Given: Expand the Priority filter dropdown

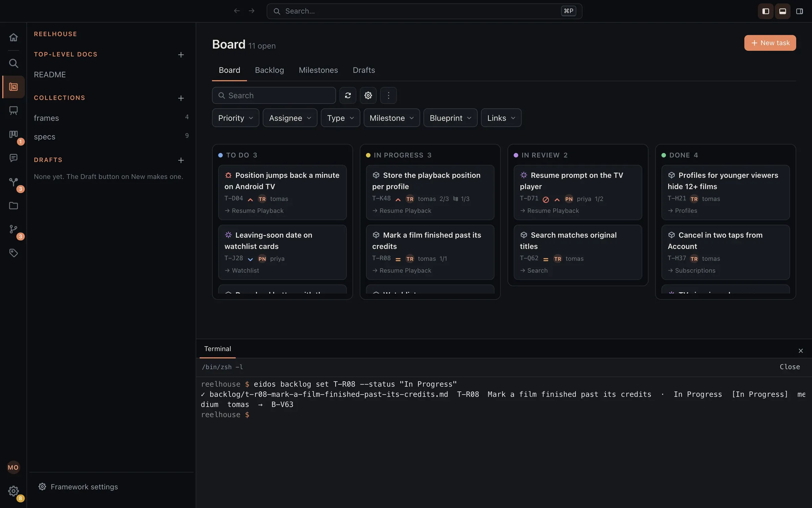Looking at the screenshot, I should (x=235, y=118).
